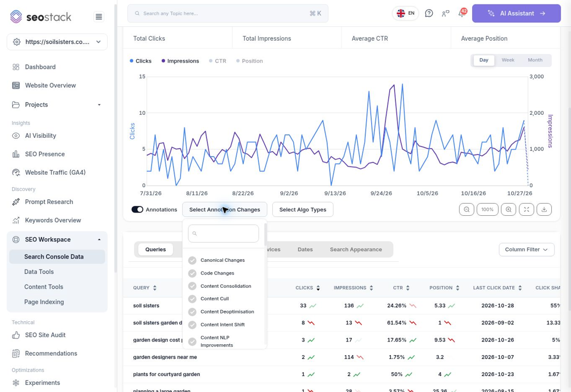571x392 pixels.
Task: Click the Experiments icon in sidebar
Action: coord(16,383)
